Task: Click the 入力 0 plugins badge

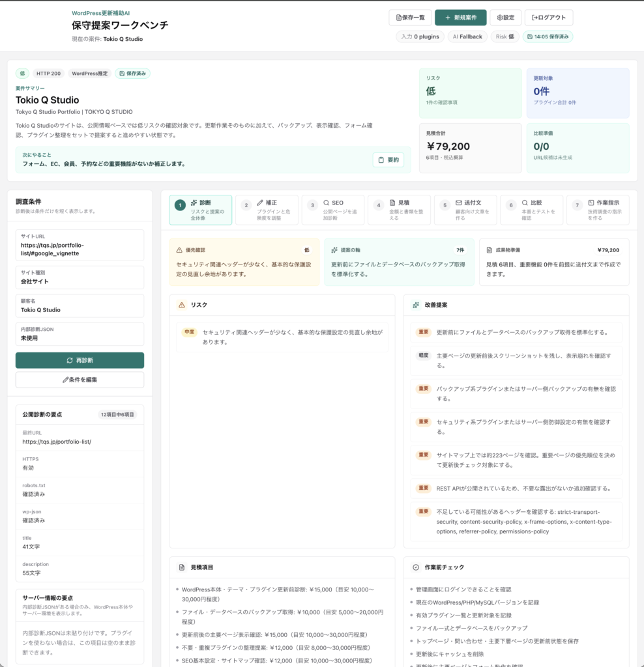Action: coord(420,36)
